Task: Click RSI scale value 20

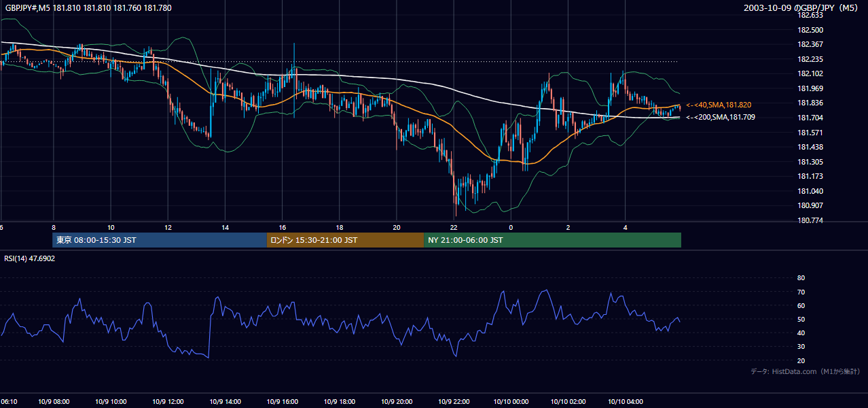Action: (801, 360)
